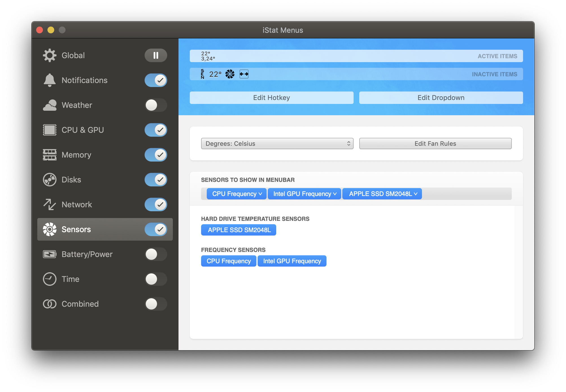Open the Global section label
This screenshot has width=566, height=392.
(73, 55)
